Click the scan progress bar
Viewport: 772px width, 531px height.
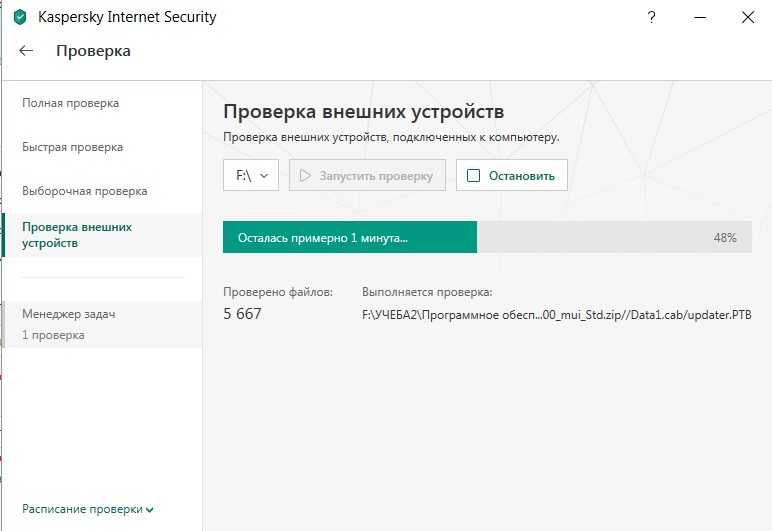[x=487, y=237]
